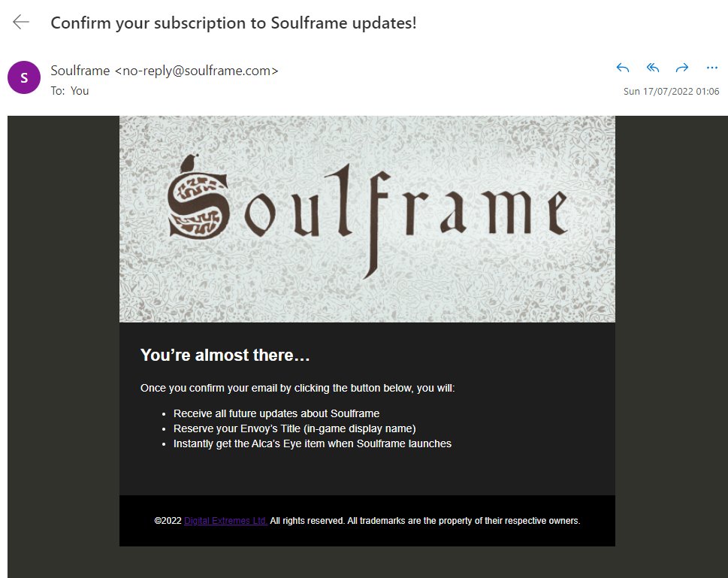Screen dimensions: 728x578
Task: Click the heading You're almost there…
Action: [225, 355]
